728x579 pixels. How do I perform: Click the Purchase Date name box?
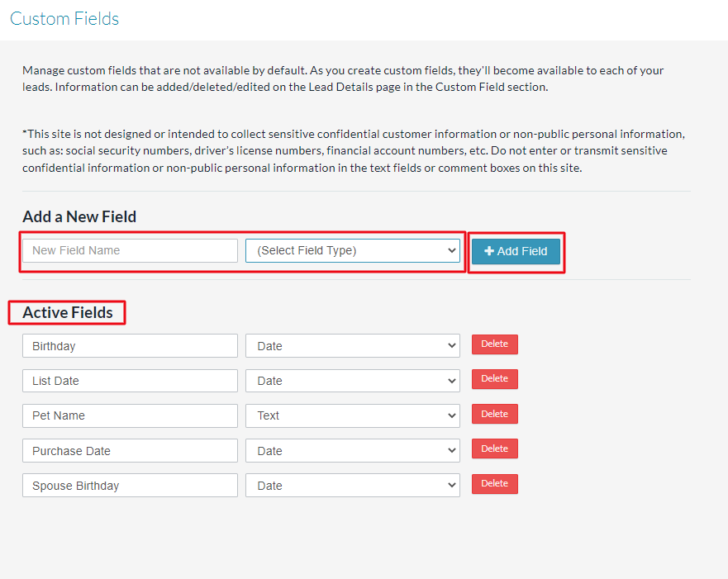tap(130, 451)
